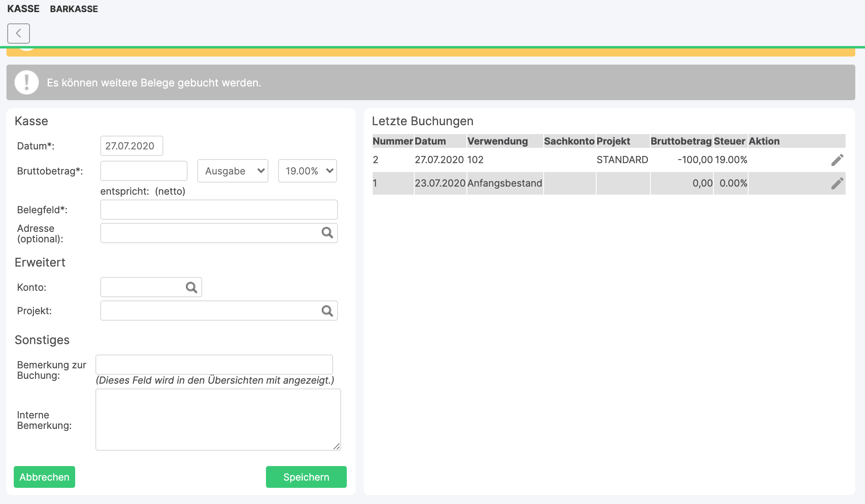
Task: Focus the Bruttobetrag input field
Action: [x=143, y=171]
